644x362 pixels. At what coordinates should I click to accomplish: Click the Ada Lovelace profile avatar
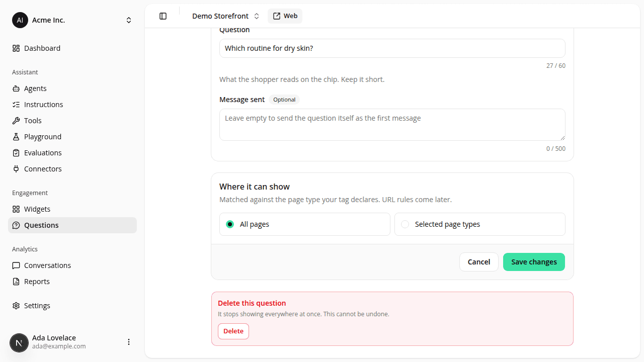point(19,343)
